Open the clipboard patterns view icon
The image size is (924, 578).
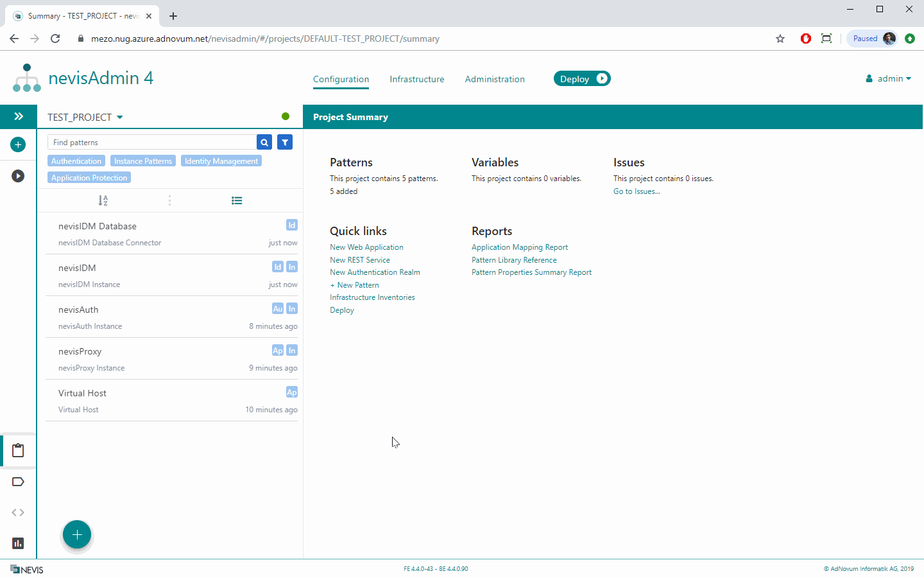coord(18,450)
